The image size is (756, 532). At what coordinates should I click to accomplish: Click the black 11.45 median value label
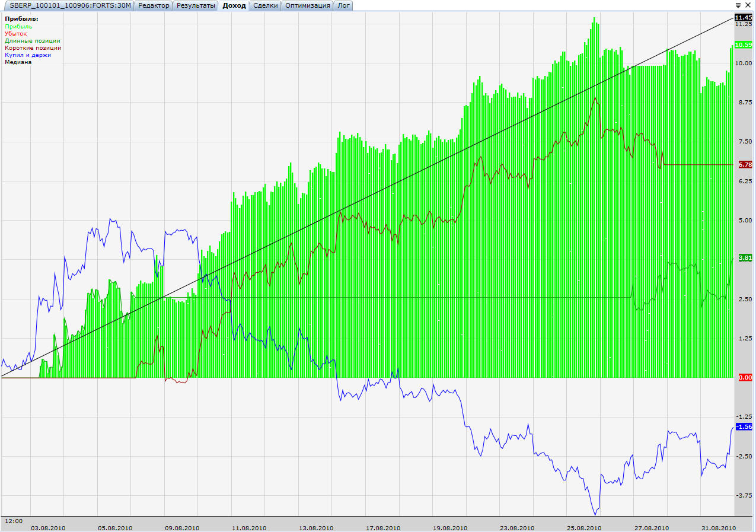click(744, 18)
